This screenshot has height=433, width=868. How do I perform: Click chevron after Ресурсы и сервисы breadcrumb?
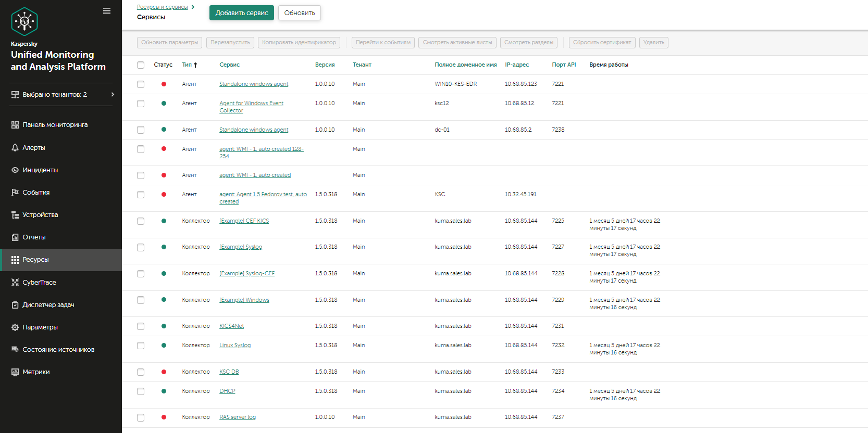click(193, 7)
